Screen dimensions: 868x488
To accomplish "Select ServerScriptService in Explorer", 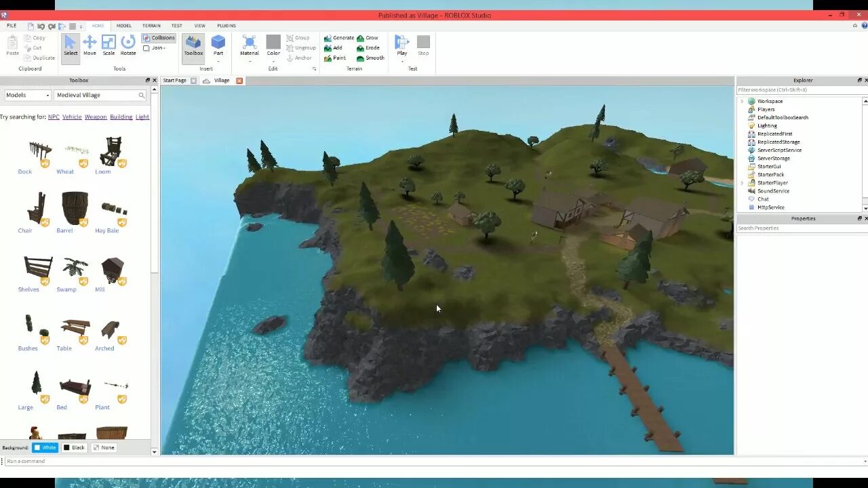I will tap(779, 150).
